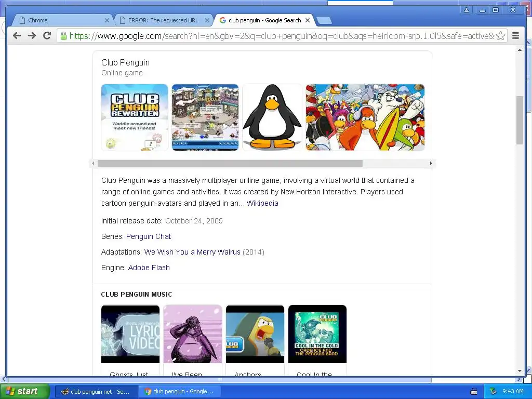Open the Anchors music video thumbnail
The height and width of the screenshot is (399, 532).
click(x=255, y=334)
